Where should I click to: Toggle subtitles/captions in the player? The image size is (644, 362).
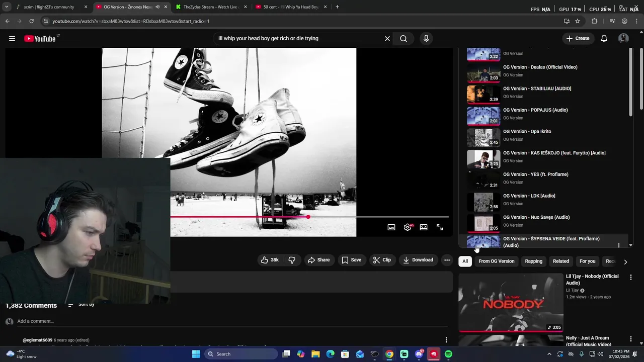pyautogui.click(x=391, y=227)
